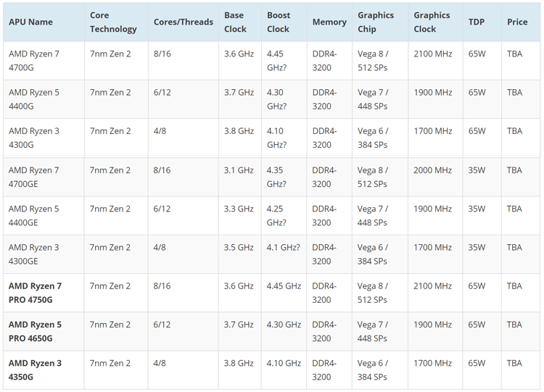Click '1700 MHz' in the Ryzen 3 4300GE row
544x392 pixels.
point(432,248)
